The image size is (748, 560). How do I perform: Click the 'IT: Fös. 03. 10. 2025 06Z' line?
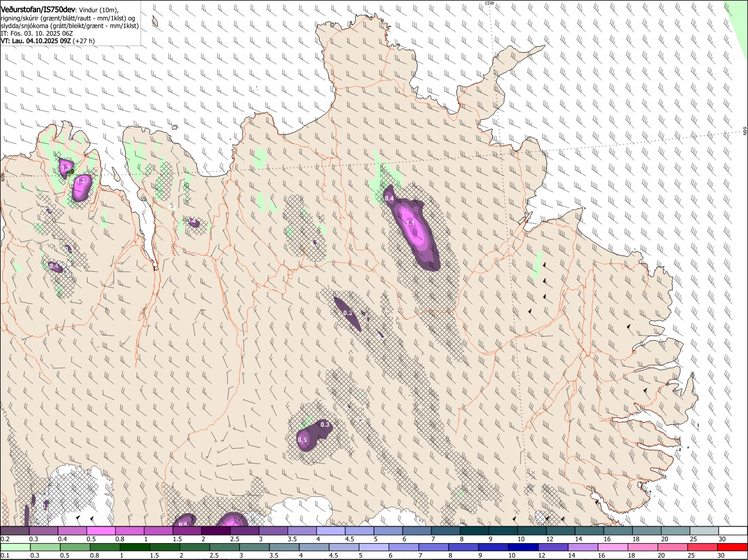click(37, 33)
